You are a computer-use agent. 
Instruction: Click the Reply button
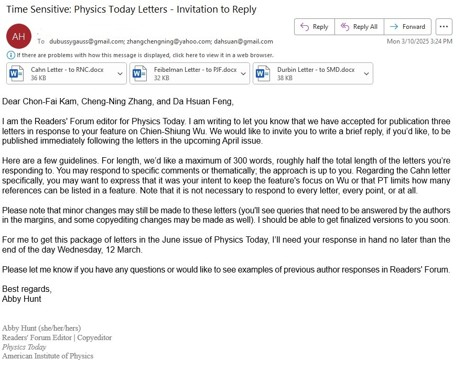click(x=314, y=27)
